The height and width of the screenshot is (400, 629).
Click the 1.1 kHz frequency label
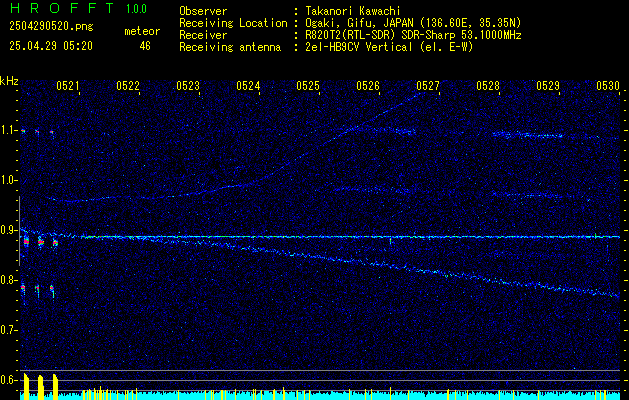tap(7, 130)
